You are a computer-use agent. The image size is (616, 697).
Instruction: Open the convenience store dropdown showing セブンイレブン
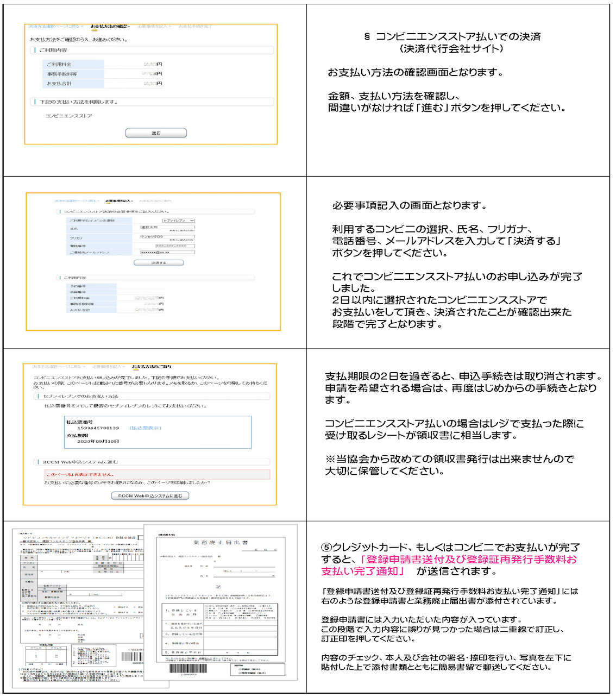click(178, 221)
